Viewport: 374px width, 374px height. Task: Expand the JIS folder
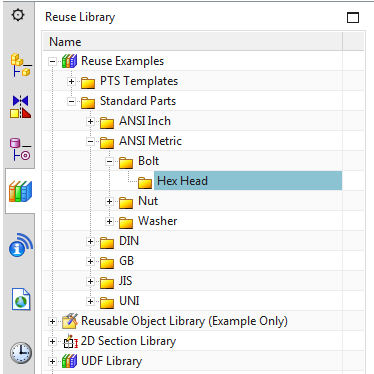[90, 281]
